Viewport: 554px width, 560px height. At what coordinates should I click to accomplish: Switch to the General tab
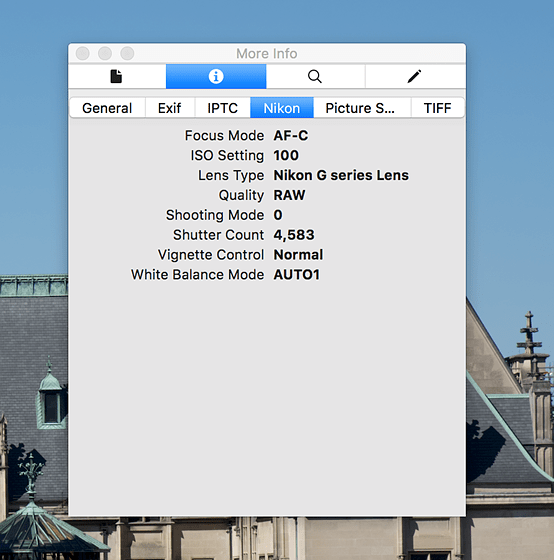coord(107,108)
